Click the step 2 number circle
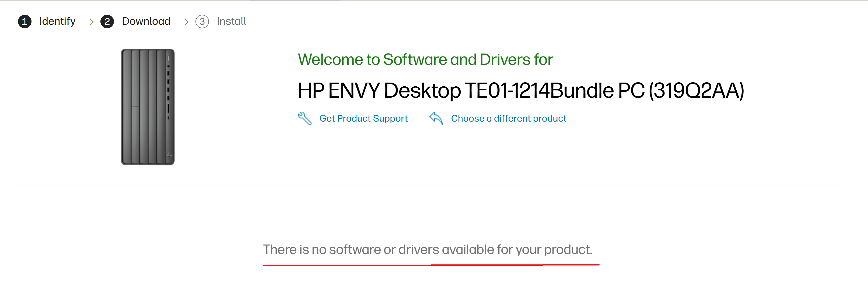The height and width of the screenshot is (301, 868). click(x=107, y=22)
